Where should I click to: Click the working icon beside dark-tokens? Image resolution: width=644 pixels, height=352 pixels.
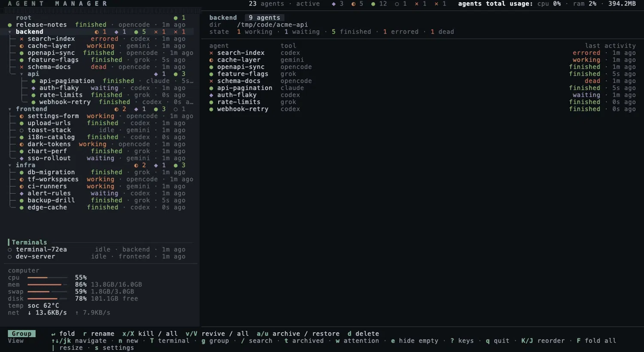point(21,144)
